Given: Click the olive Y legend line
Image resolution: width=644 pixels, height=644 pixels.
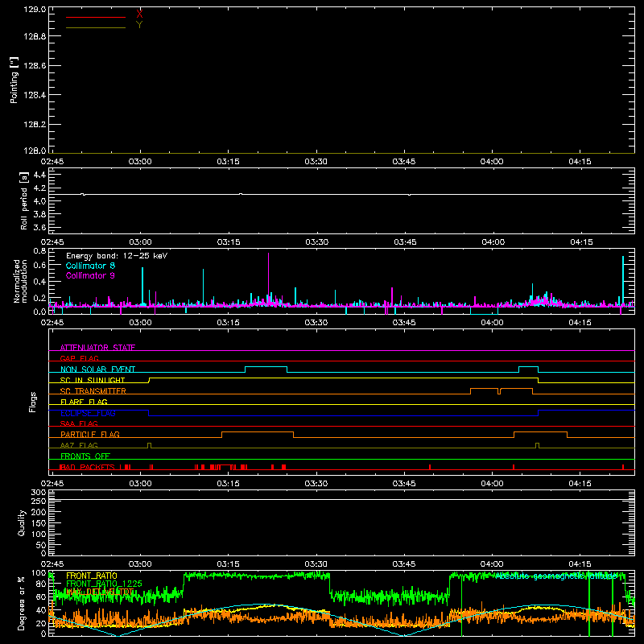Looking at the screenshot, I should pos(96,27).
